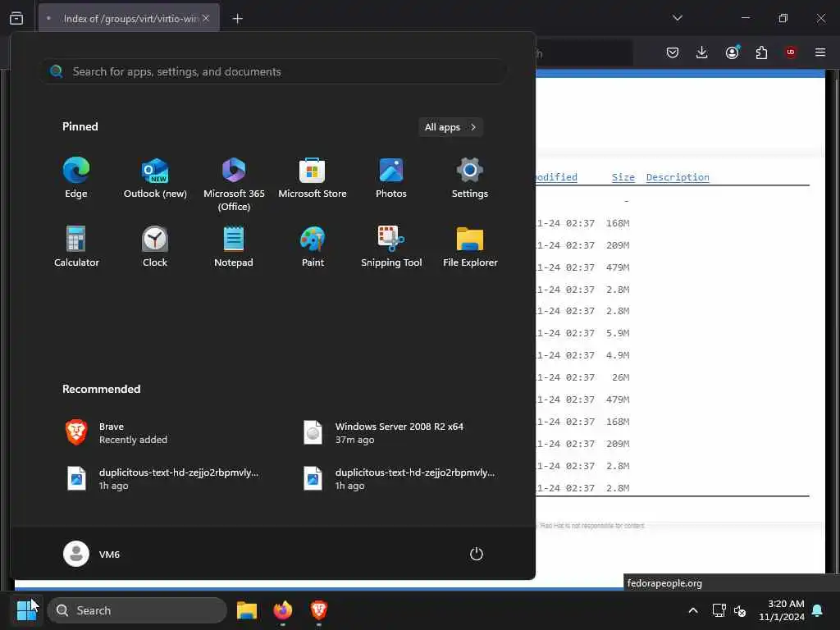Open Settings from pinned apps
Viewport: 840px width, 630px height.
[x=470, y=178]
